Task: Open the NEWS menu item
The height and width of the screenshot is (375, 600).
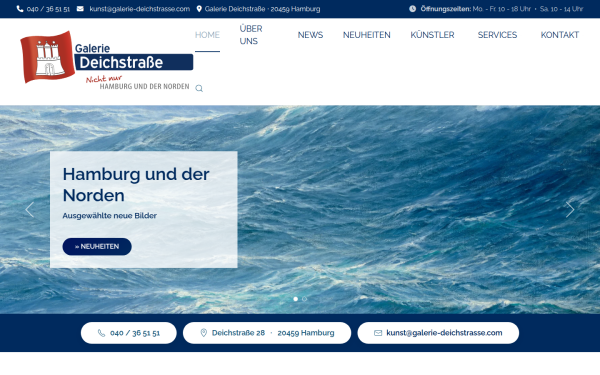Action: point(310,35)
